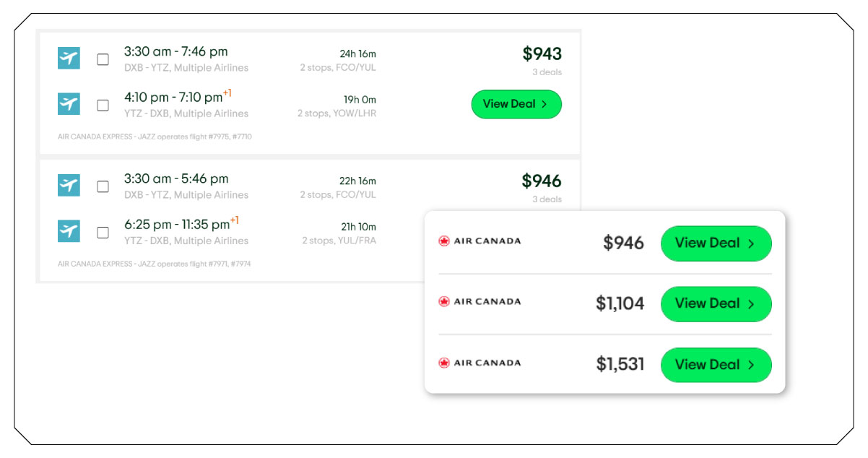Screen dimensions: 868x458
Task: View Deal for the $946 Air Canada offer
Action: tap(716, 243)
